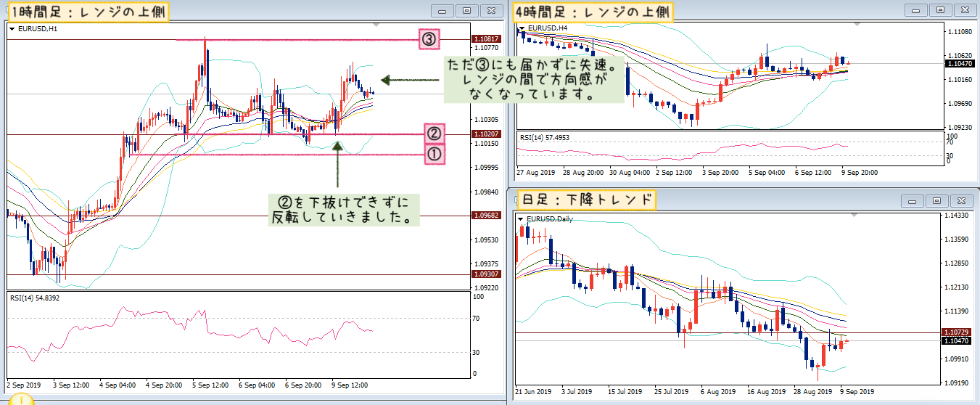Click the 1.10207 price label on H1 chart
Viewport: 980px width, 405px height.
tap(485, 134)
